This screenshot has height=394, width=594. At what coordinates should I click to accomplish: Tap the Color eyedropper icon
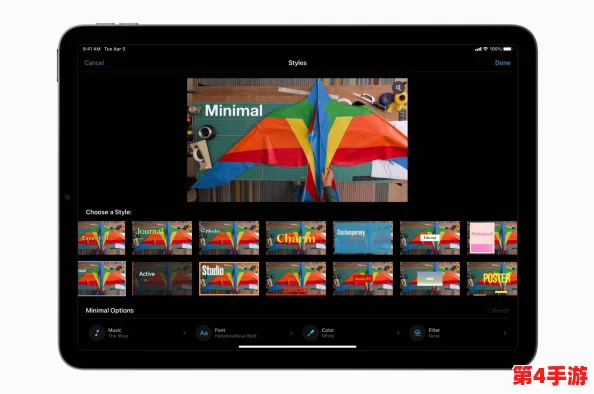coord(311,333)
